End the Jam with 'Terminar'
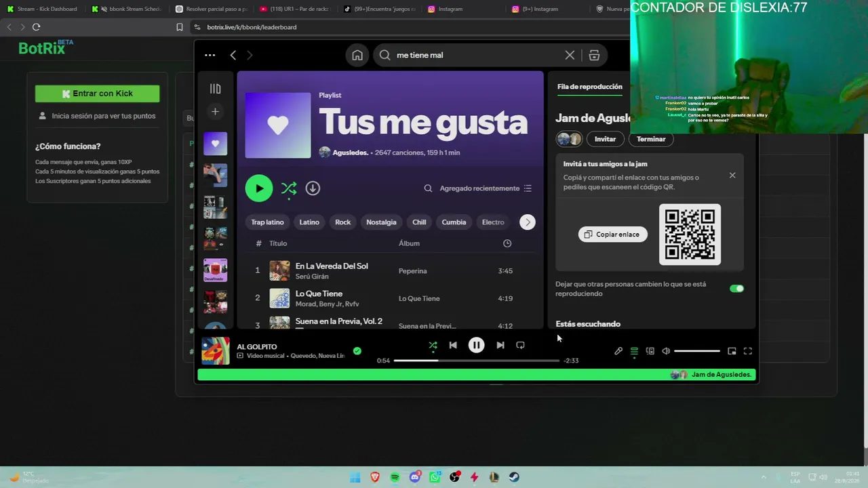This screenshot has width=868, height=488. 651,139
